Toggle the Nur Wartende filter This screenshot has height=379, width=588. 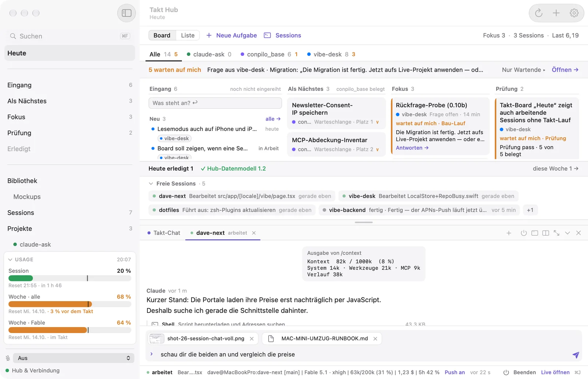pyautogui.click(x=524, y=70)
